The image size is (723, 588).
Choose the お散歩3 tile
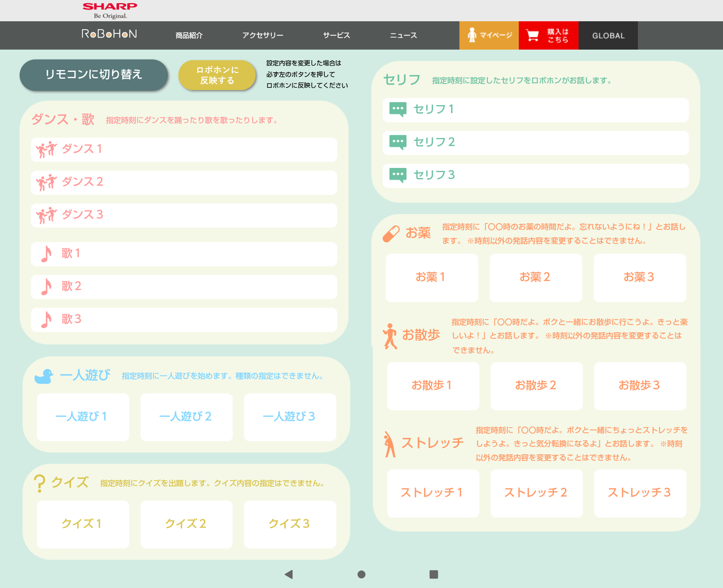coord(640,386)
